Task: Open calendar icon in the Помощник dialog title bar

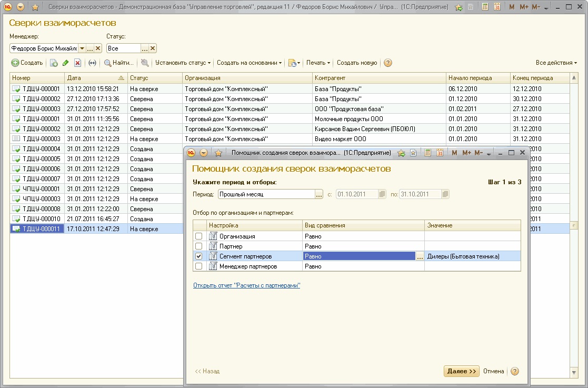Action: tap(440, 153)
